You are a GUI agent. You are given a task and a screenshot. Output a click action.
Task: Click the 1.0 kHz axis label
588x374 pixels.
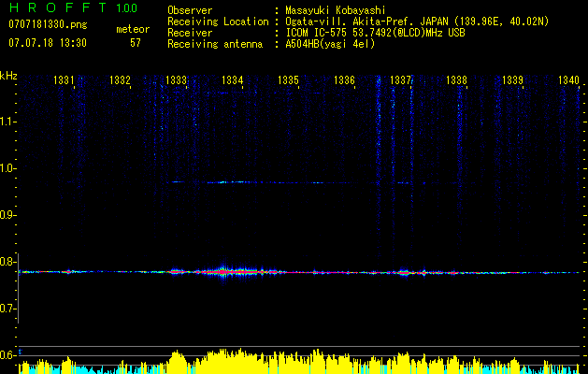coord(7,168)
